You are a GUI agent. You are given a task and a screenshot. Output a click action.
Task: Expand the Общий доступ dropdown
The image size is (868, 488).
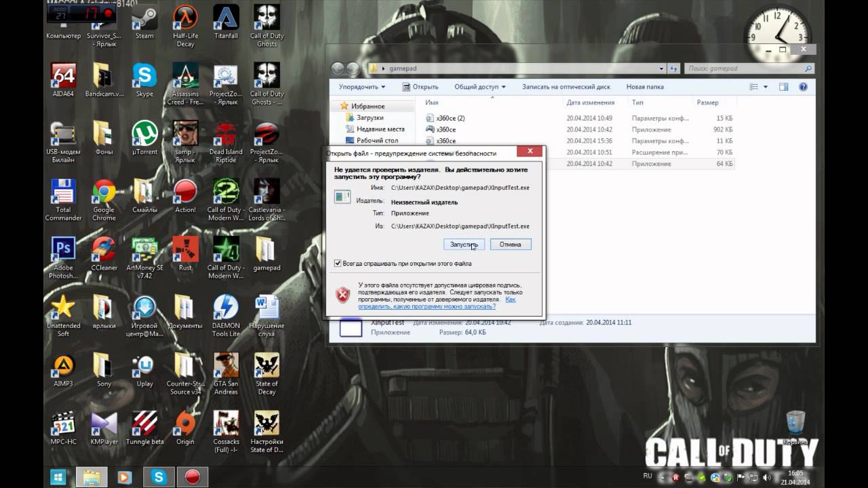pyautogui.click(x=480, y=87)
